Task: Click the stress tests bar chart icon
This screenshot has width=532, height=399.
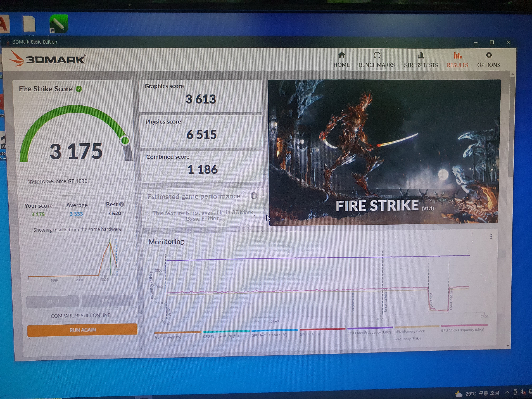Action: 421,55
